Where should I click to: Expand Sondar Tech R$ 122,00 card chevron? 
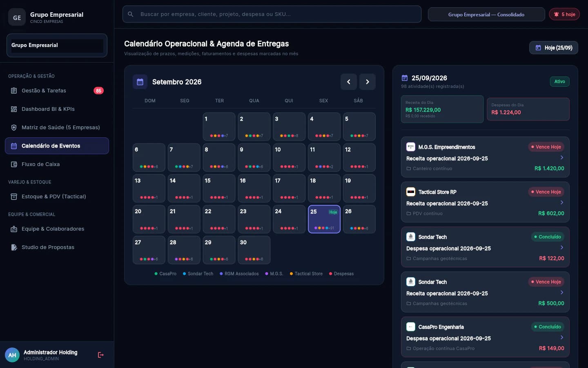click(x=562, y=247)
